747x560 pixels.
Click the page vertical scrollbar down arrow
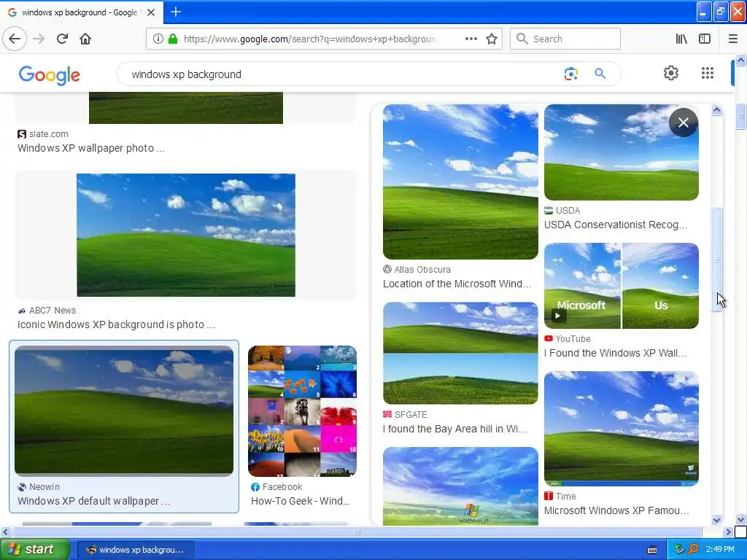(740, 519)
